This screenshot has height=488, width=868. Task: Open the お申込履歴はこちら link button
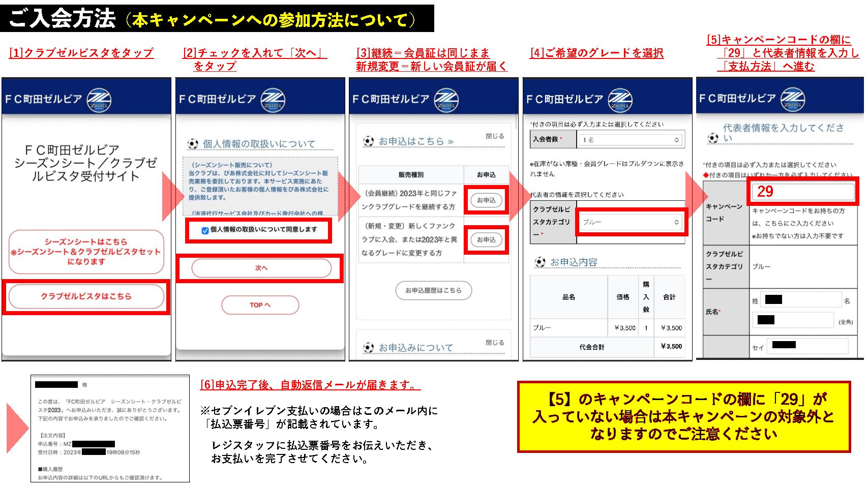point(434,290)
